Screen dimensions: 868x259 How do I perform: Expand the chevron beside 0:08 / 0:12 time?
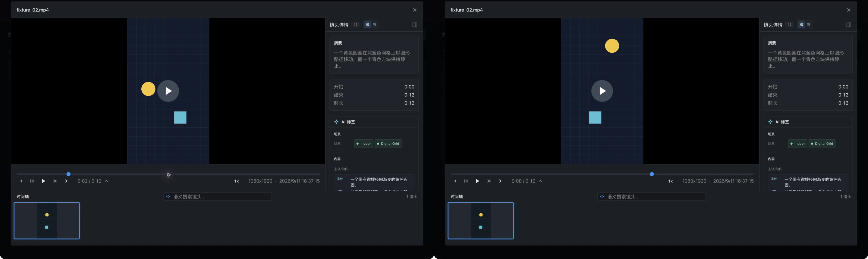tap(540, 181)
